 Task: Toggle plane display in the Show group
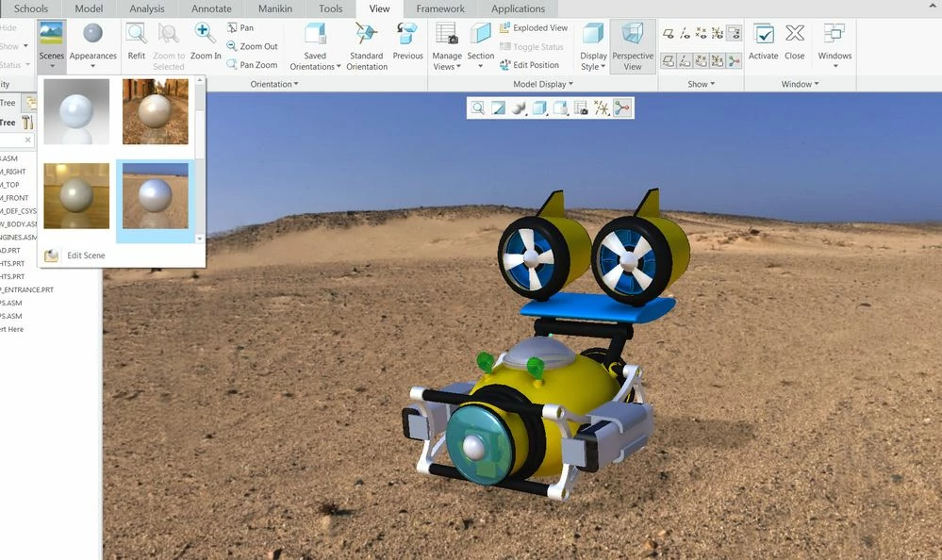(668, 31)
